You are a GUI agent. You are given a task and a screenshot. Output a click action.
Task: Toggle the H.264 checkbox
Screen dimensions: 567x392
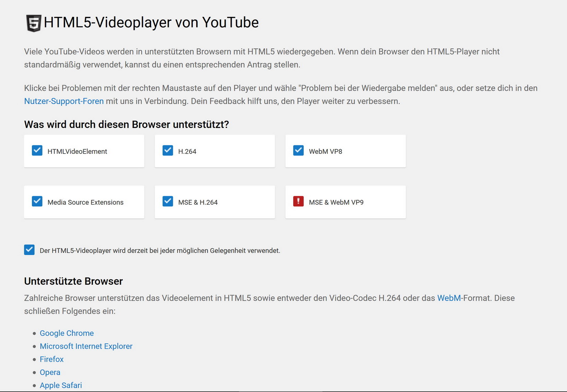click(x=168, y=151)
